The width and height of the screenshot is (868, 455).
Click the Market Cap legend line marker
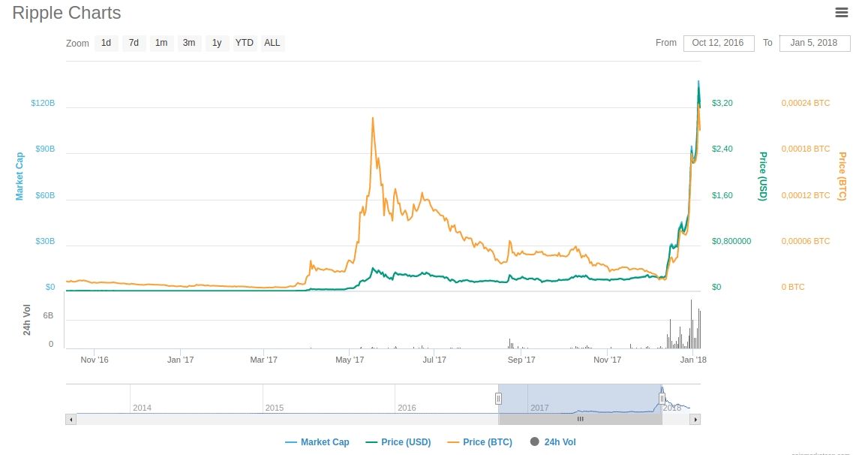290,441
